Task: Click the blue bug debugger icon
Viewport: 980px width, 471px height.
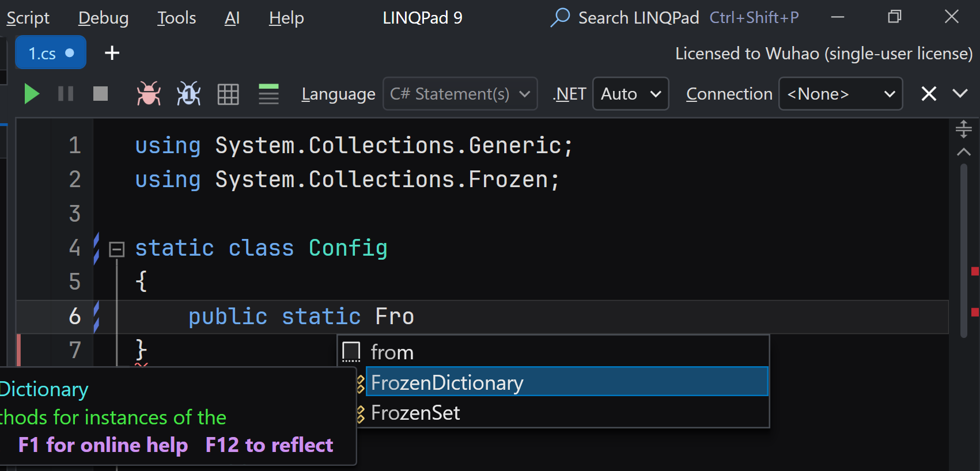Action: pyautogui.click(x=188, y=94)
